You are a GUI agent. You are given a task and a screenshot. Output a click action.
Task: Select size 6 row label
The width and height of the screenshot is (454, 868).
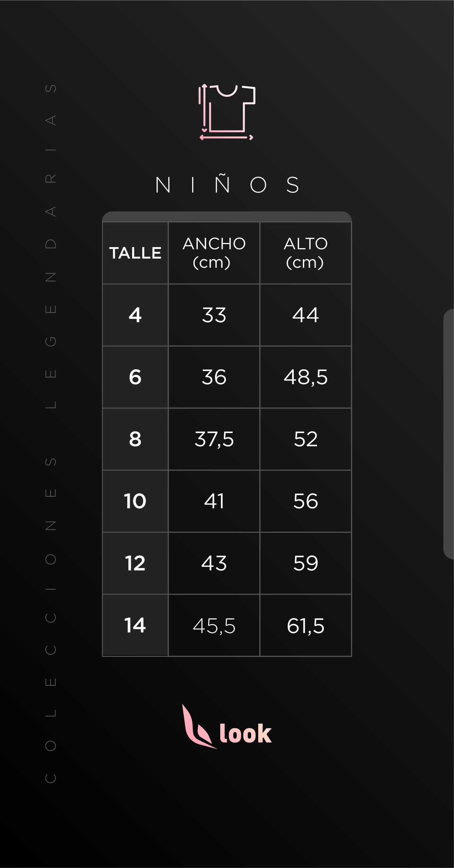(135, 377)
